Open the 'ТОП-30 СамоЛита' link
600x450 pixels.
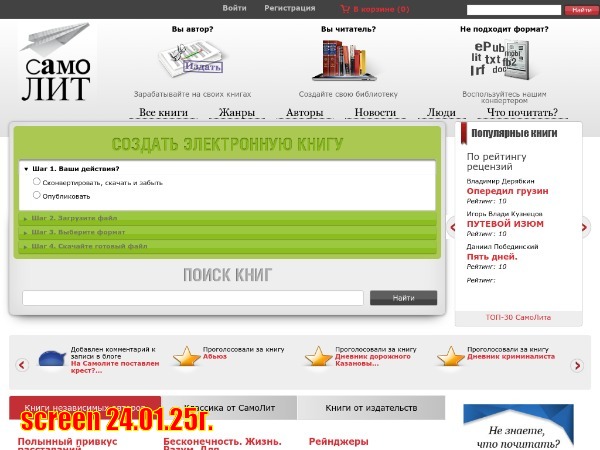pyautogui.click(x=517, y=317)
